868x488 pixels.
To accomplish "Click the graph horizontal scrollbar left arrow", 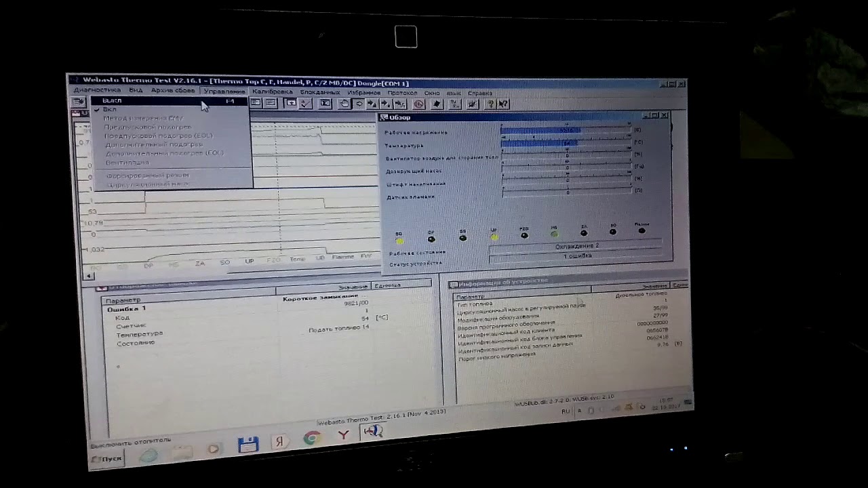I will coord(89,276).
